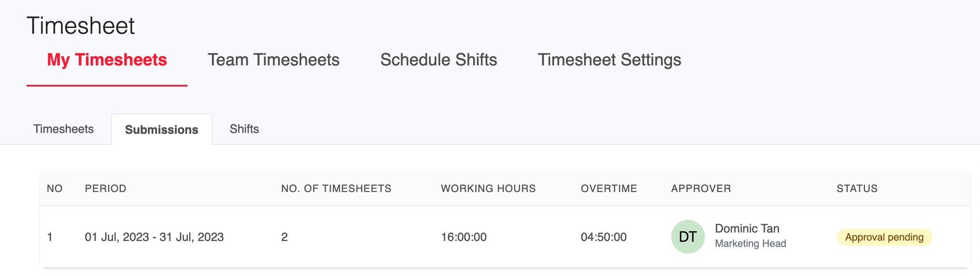Switch to Team Timesheets tab
Screen dimensions: 980x276
pyautogui.click(x=273, y=60)
